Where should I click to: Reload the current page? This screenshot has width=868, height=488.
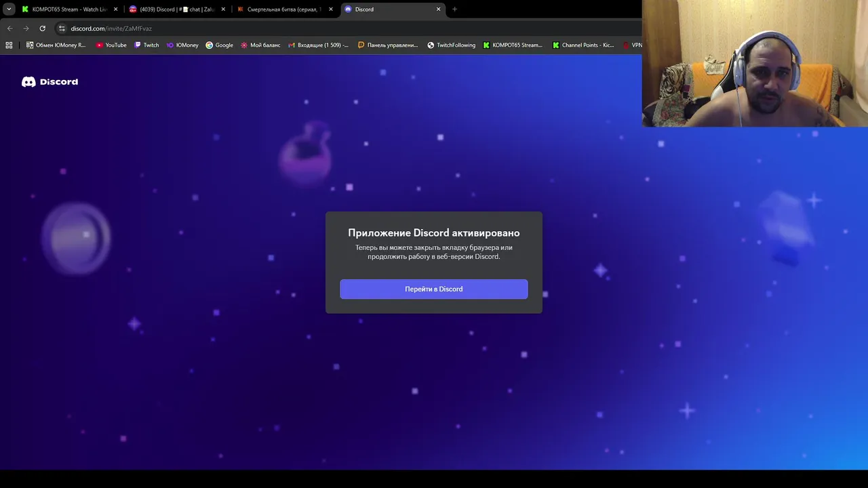(x=42, y=28)
